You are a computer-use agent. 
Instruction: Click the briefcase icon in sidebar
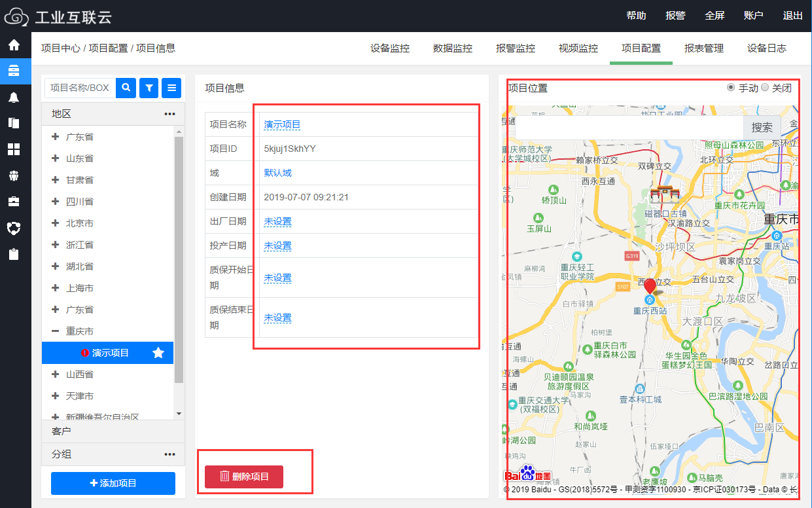(x=14, y=202)
